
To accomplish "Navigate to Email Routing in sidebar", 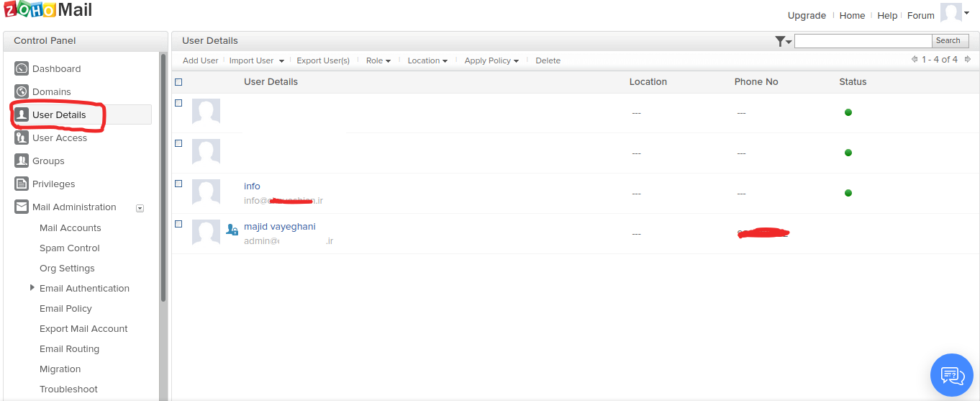I will pyautogui.click(x=70, y=349).
